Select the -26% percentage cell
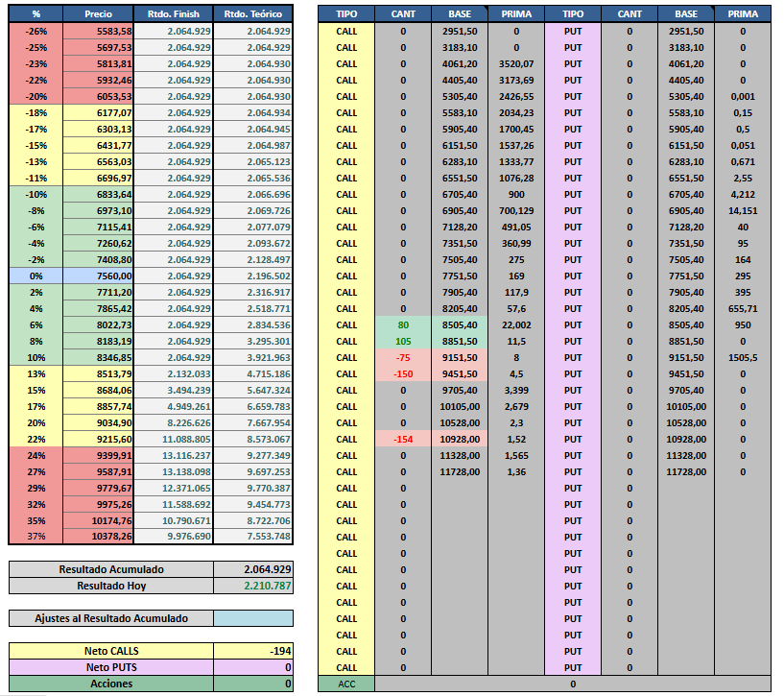Viewport: 784px width, 696px height. coord(36,31)
